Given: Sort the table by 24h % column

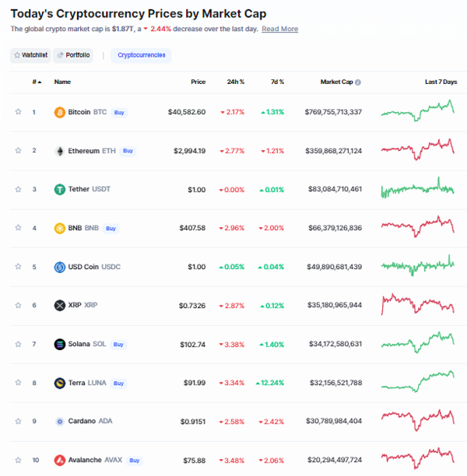Looking at the screenshot, I should tap(235, 82).
